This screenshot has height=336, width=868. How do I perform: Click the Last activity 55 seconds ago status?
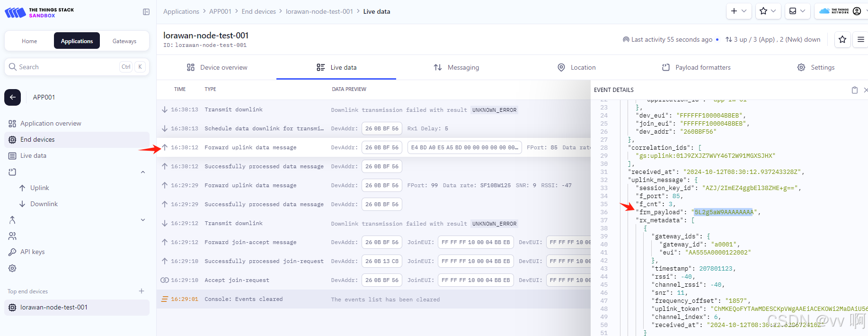[x=668, y=39]
